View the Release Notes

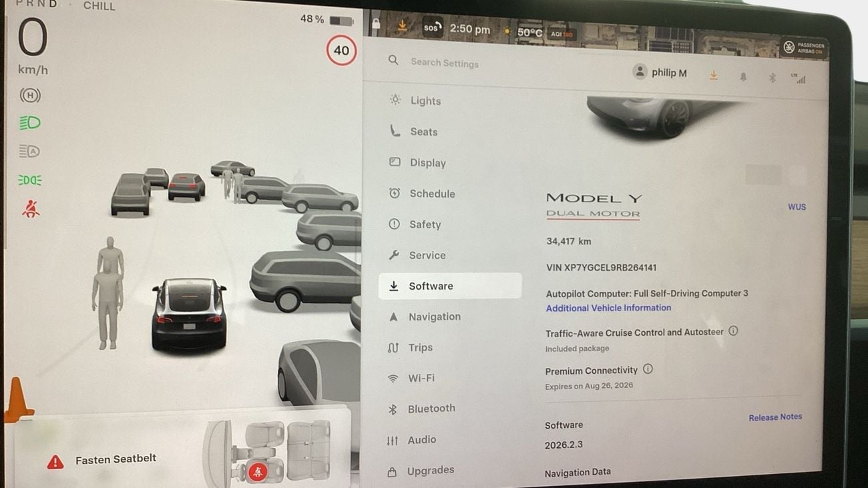pos(775,417)
